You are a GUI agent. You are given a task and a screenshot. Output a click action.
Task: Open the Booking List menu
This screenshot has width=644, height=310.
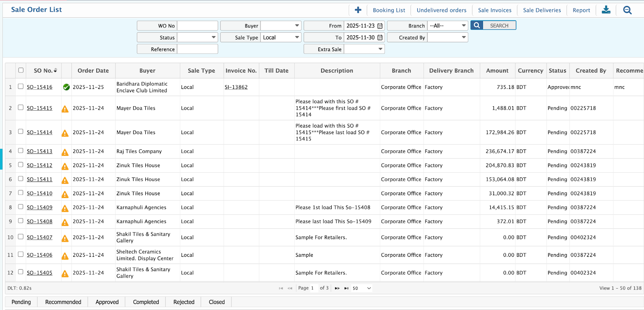[x=389, y=10]
